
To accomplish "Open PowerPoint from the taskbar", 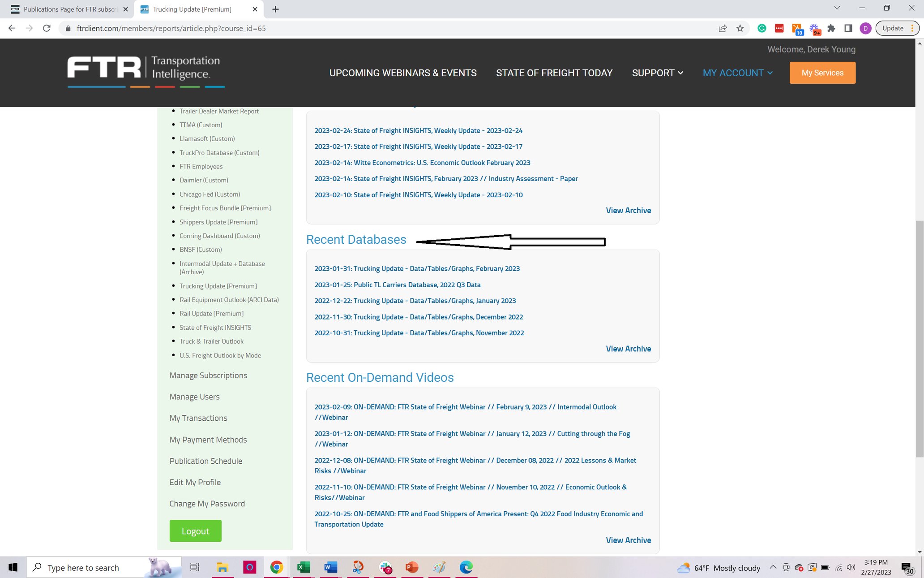I will 411,567.
